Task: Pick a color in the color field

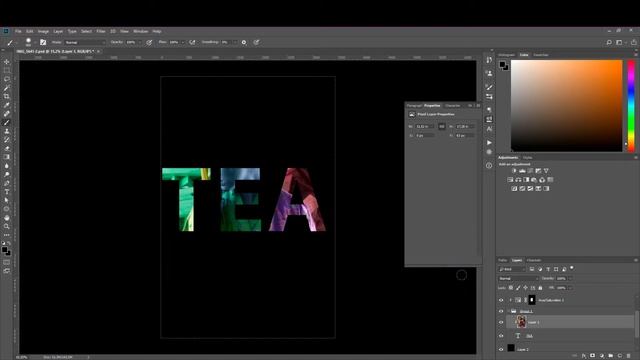Action: pos(567,106)
